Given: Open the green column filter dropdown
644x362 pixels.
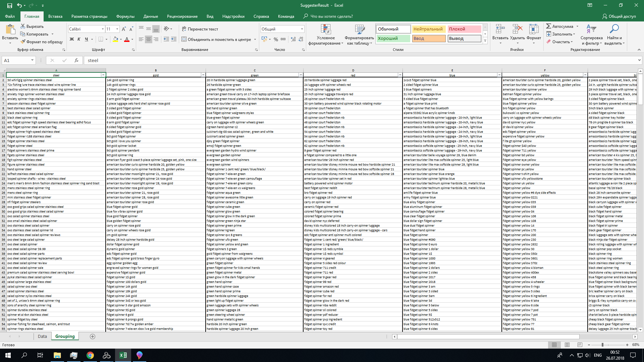Looking at the screenshot, I should (301, 75).
